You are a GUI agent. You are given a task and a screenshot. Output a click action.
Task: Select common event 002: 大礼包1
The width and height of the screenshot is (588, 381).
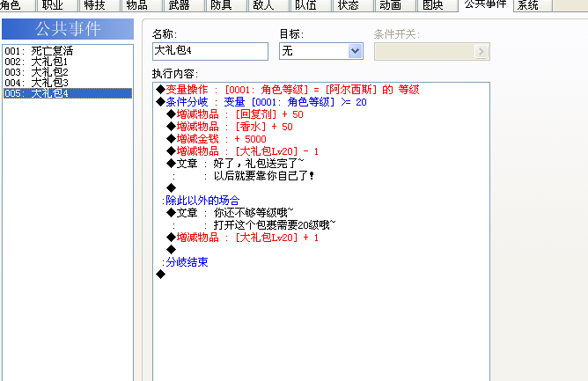pyautogui.click(x=68, y=61)
